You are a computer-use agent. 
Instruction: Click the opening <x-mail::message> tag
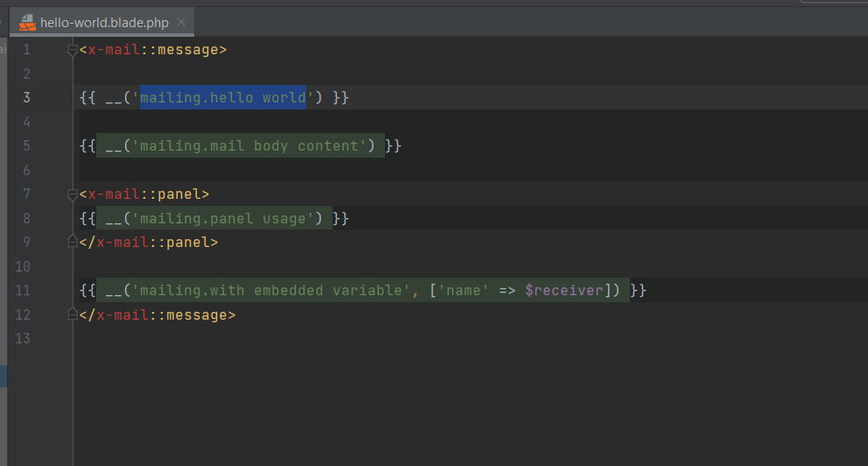coord(153,50)
